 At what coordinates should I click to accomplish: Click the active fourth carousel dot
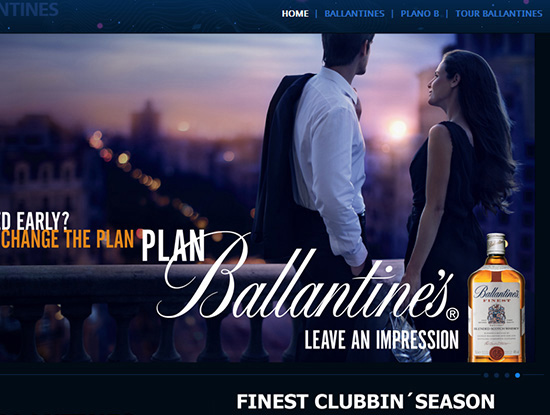[x=517, y=375]
